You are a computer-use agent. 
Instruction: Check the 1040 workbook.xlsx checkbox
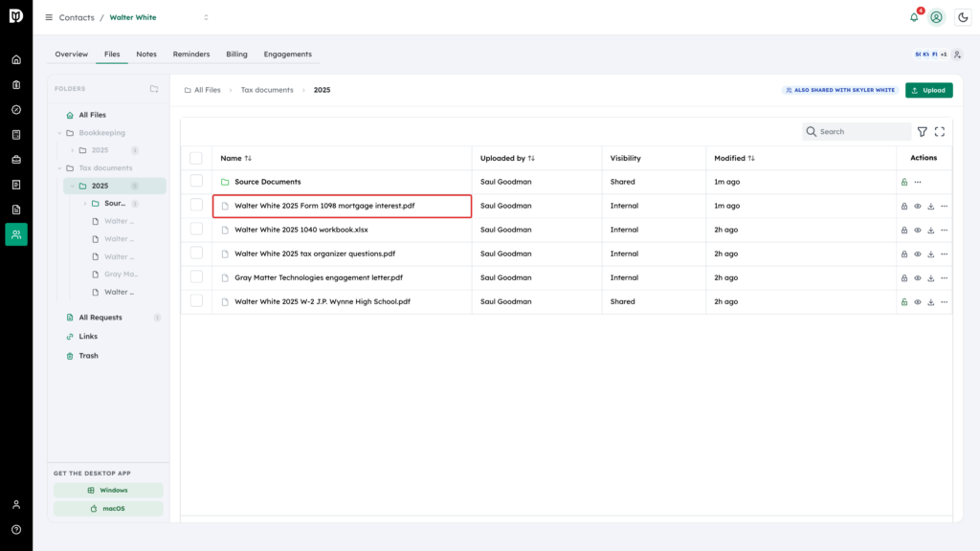196,229
